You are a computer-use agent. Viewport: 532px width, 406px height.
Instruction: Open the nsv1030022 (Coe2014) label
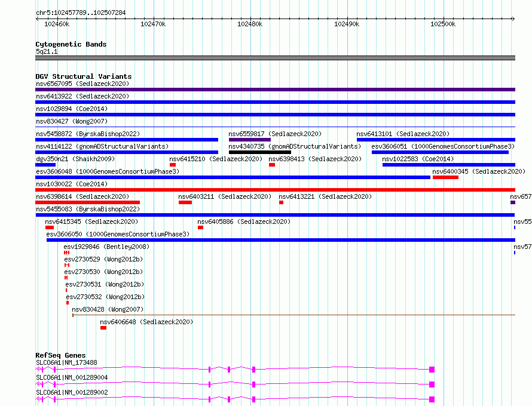(x=72, y=184)
